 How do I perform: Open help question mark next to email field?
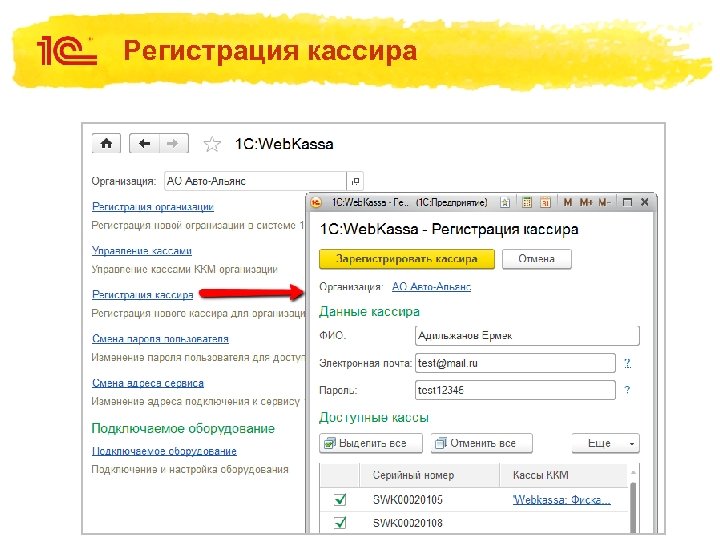627,363
